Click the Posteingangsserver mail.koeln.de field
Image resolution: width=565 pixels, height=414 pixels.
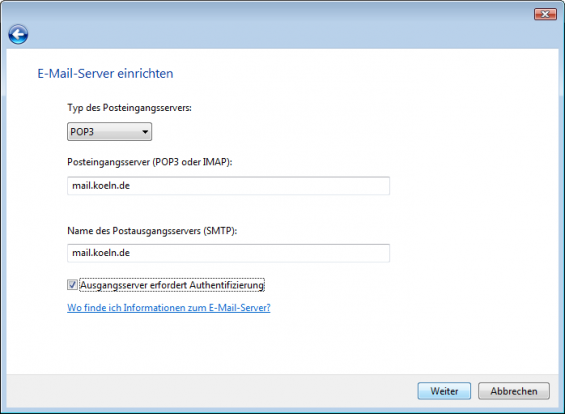pos(228,186)
